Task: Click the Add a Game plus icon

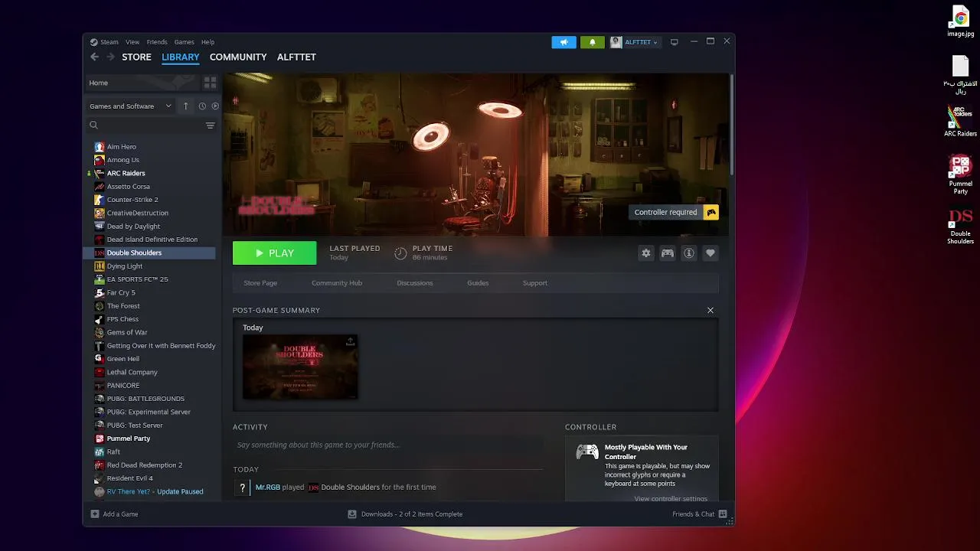Action: [95, 514]
